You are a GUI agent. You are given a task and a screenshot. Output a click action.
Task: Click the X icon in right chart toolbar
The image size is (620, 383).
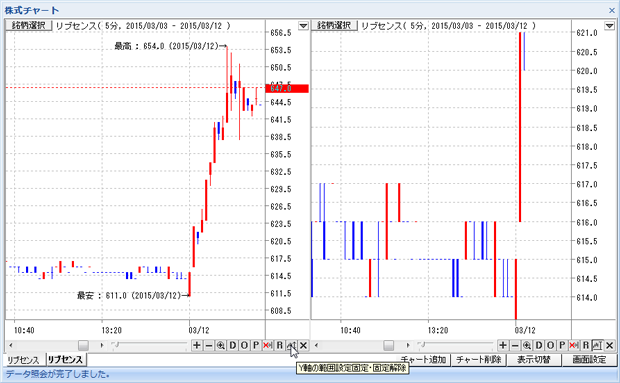pyautogui.click(x=609, y=345)
